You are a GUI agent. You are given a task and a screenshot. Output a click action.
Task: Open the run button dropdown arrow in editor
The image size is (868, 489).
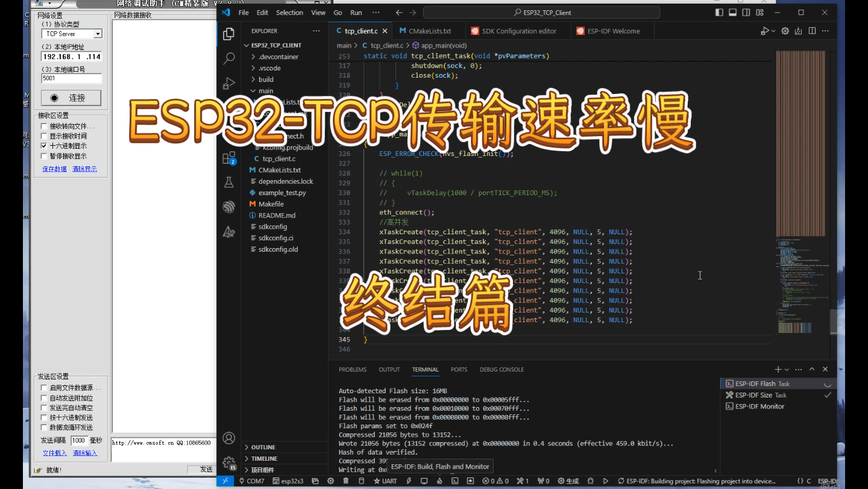tap(773, 31)
